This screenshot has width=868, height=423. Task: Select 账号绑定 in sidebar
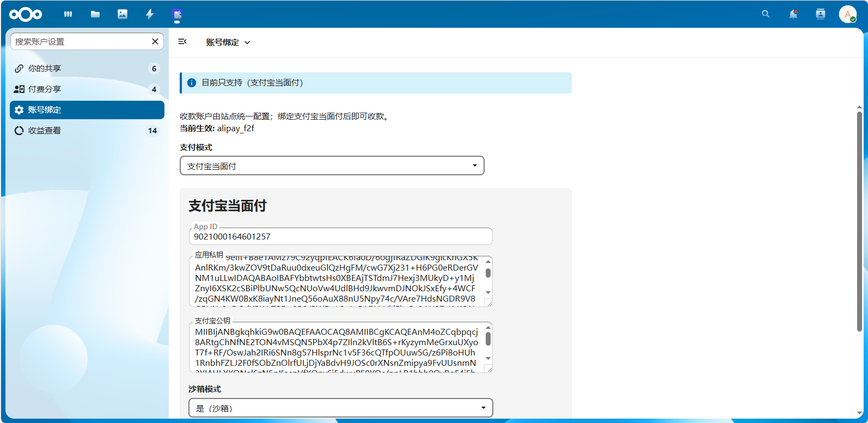pos(87,110)
